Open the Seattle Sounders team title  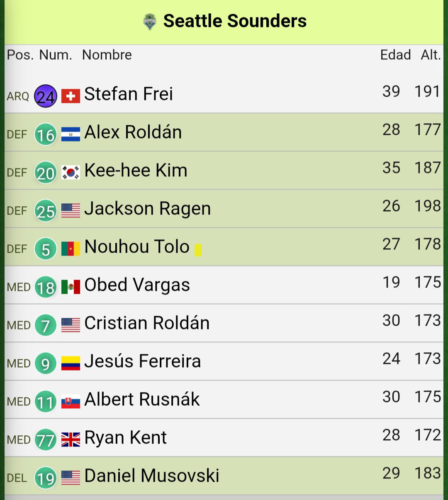(x=235, y=21)
